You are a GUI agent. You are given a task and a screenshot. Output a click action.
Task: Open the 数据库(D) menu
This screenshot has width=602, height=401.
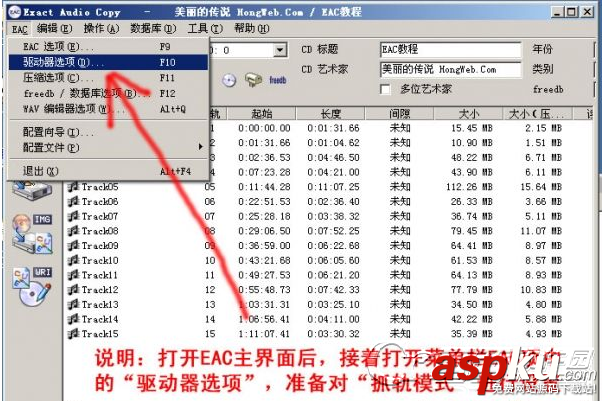coord(153,28)
